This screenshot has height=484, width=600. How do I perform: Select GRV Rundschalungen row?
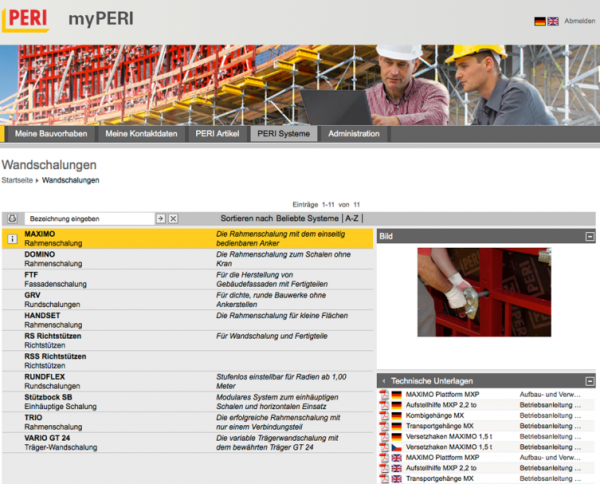click(x=188, y=300)
